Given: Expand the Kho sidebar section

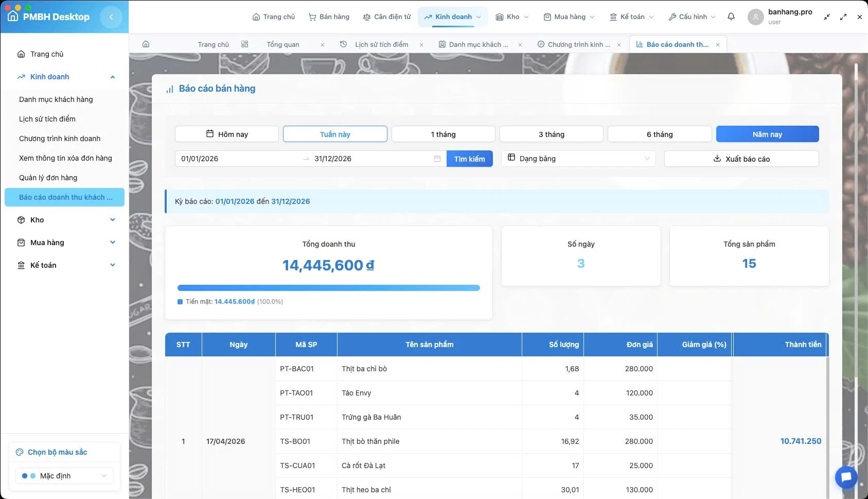Looking at the screenshot, I should tap(113, 220).
